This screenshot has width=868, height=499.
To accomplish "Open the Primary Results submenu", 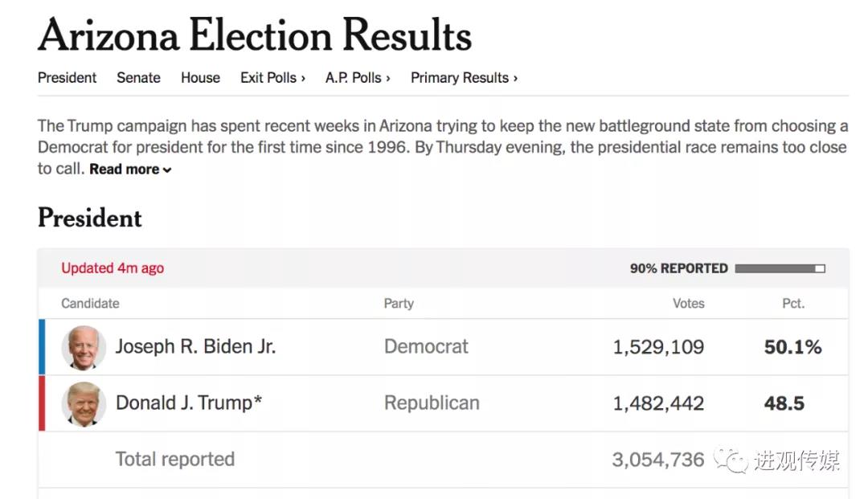I will point(464,78).
